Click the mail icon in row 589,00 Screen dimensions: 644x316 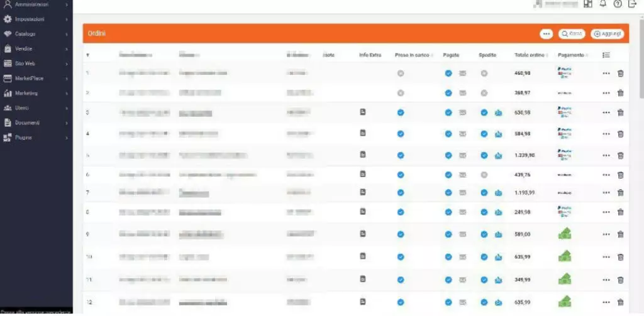(463, 234)
